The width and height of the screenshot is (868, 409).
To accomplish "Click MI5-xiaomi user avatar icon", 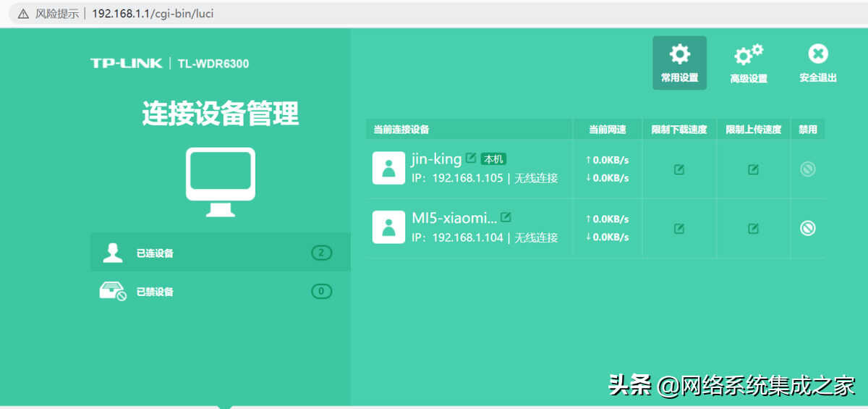I will click(388, 227).
